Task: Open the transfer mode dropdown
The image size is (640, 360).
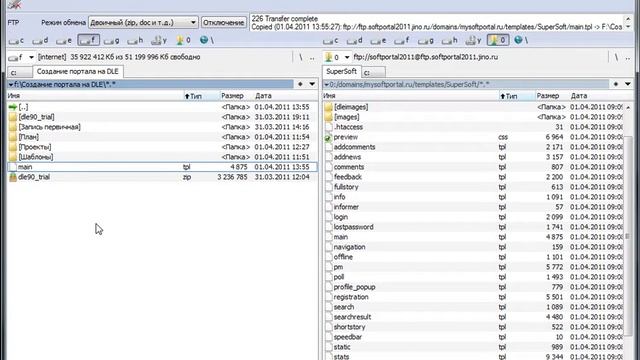Action: (193, 22)
